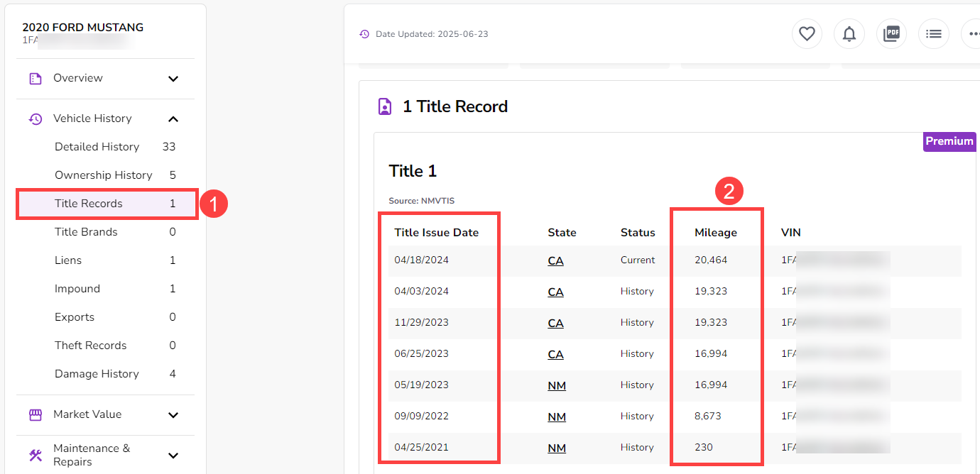Image resolution: width=980 pixels, height=474 pixels.
Task: Click the 2020 FORD MUSTANG heading
Action: tap(83, 28)
